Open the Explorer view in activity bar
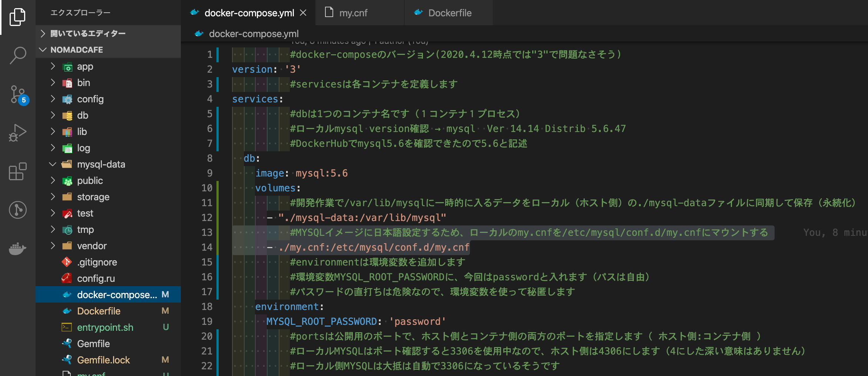 pos(17,17)
